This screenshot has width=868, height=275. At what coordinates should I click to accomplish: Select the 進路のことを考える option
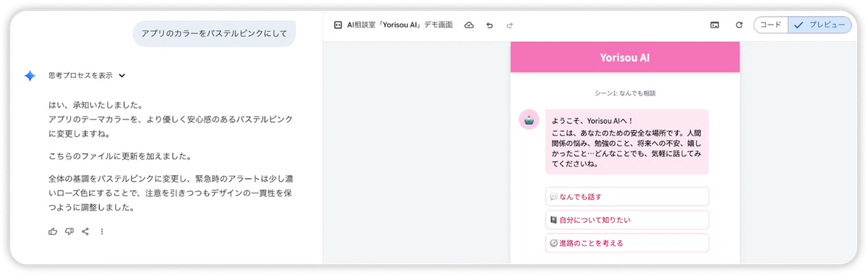[627, 243]
